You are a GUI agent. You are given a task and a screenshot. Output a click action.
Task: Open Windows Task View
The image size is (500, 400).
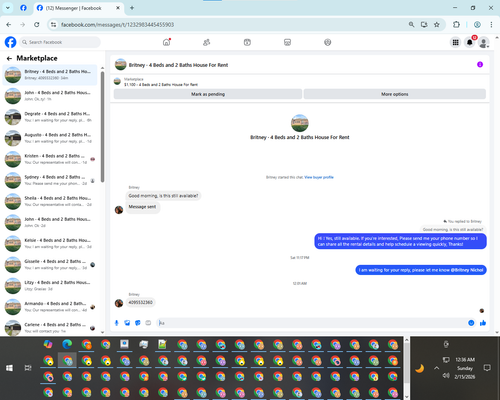tap(28, 368)
